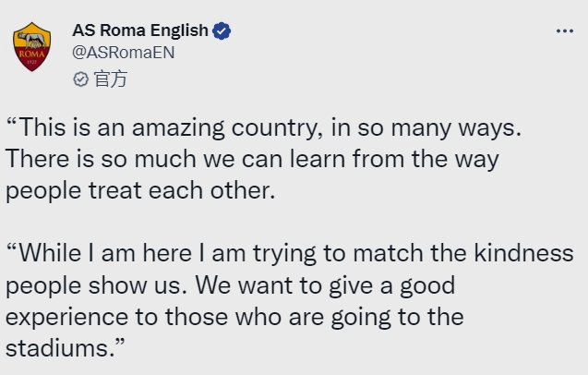Click the line people show us
This screenshot has height=375, width=588.
pos(230,285)
